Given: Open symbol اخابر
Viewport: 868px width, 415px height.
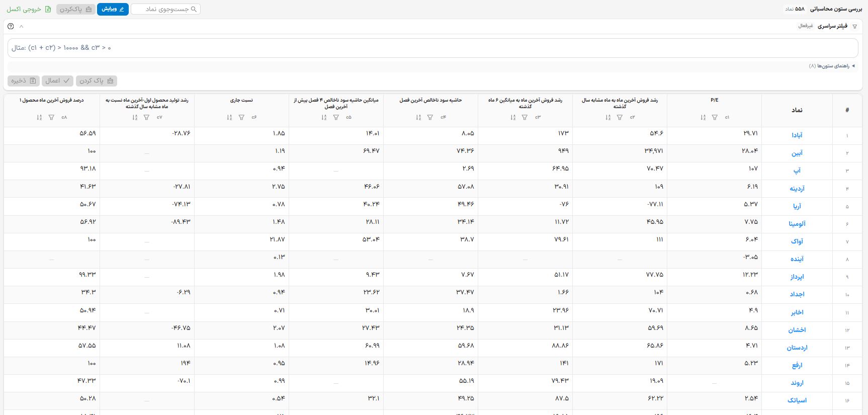Looking at the screenshot, I should [797, 312].
